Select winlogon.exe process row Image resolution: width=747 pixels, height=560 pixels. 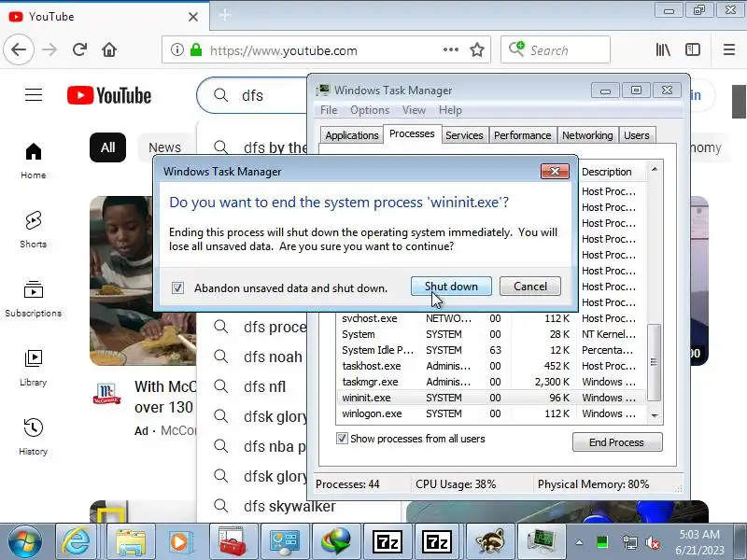click(492, 413)
